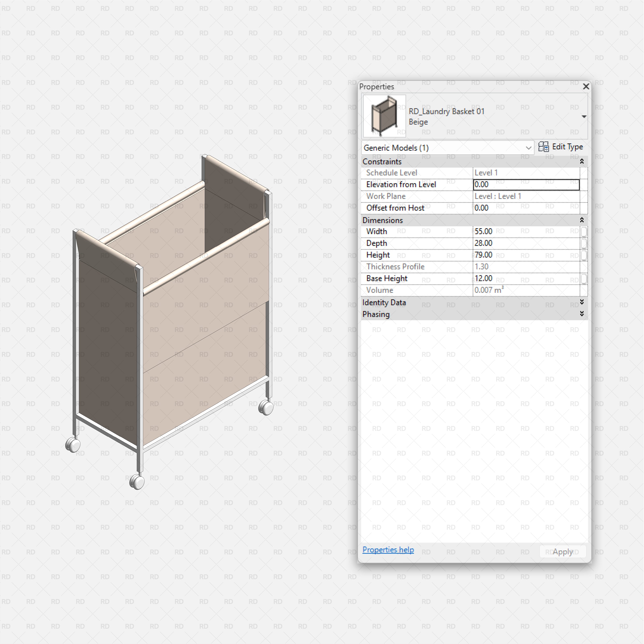Viewport: 644px width, 644px height.
Task: Click the Apply button
Action: [562, 552]
